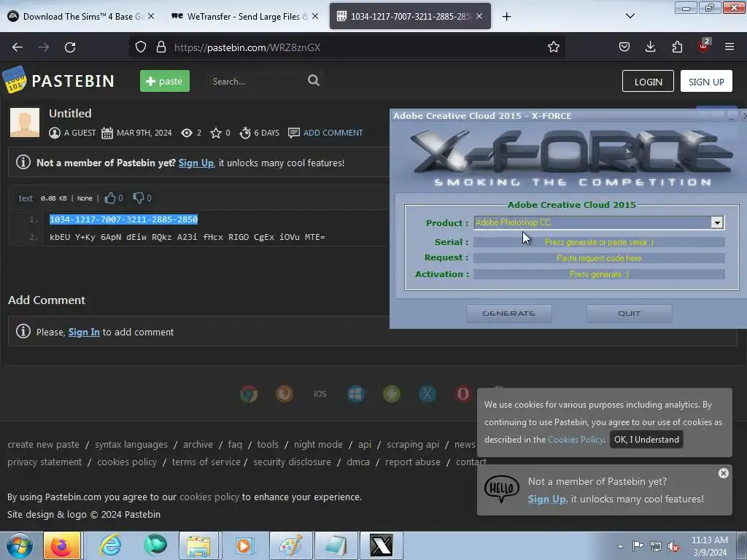The height and width of the screenshot is (560, 747).
Task: Open the X-FORCE taskbar item
Action: 381,545
